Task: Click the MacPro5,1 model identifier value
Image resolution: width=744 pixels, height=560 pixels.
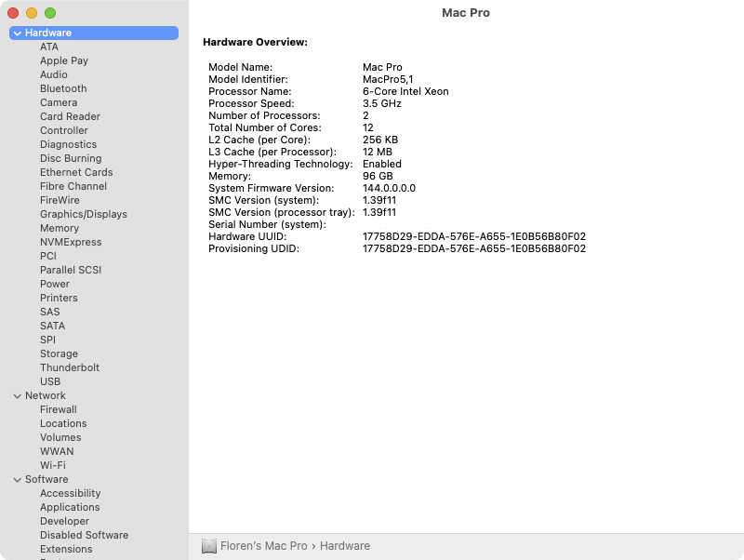Action: (x=388, y=79)
